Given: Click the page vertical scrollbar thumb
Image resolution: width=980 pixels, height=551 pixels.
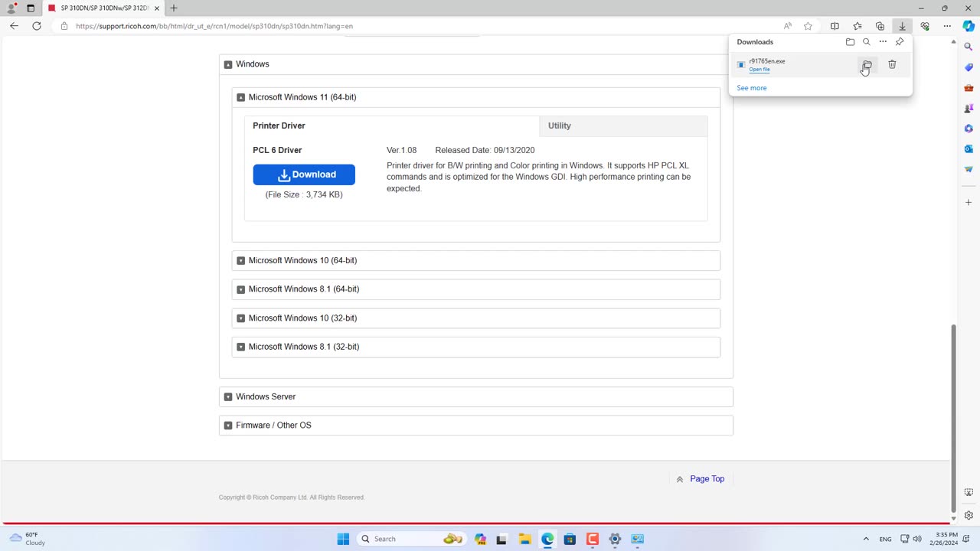Looking at the screenshot, I should pyautogui.click(x=953, y=419).
